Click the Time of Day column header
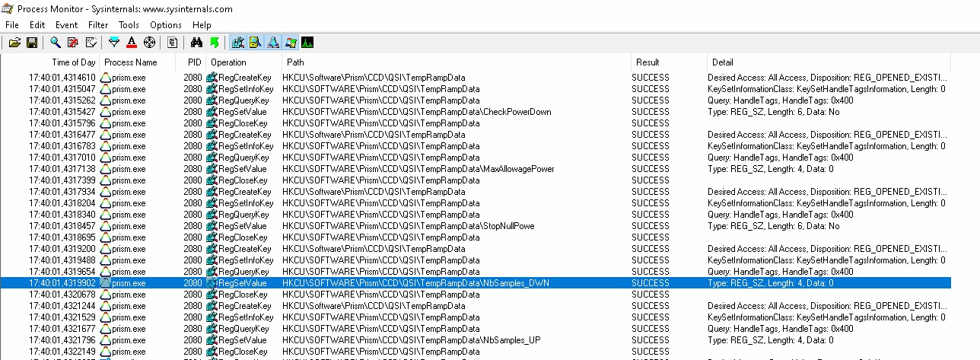 (x=73, y=62)
